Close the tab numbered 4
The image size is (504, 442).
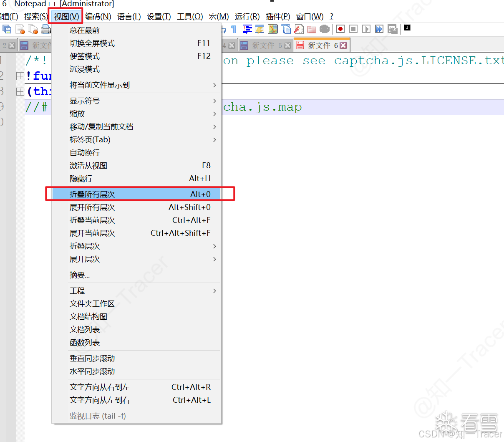(232, 45)
